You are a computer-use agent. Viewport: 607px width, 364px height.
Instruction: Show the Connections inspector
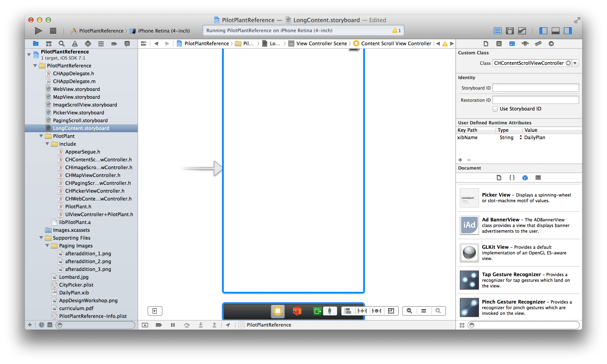click(x=551, y=44)
